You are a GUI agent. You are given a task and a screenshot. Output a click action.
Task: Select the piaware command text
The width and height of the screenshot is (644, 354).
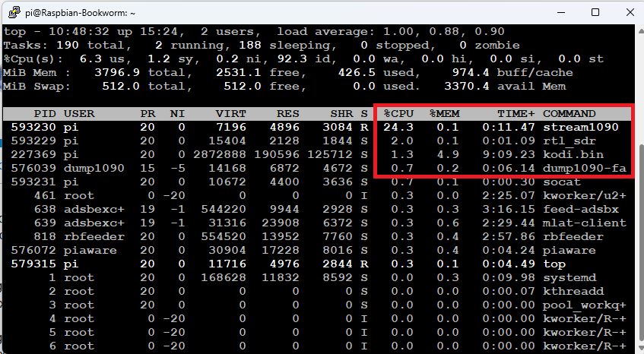tap(569, 250)
